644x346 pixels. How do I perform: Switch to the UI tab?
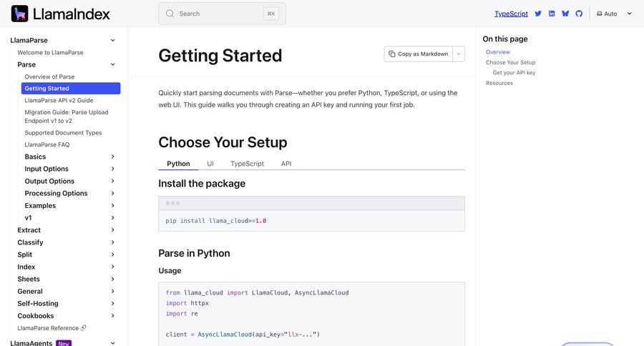point(210,164)
